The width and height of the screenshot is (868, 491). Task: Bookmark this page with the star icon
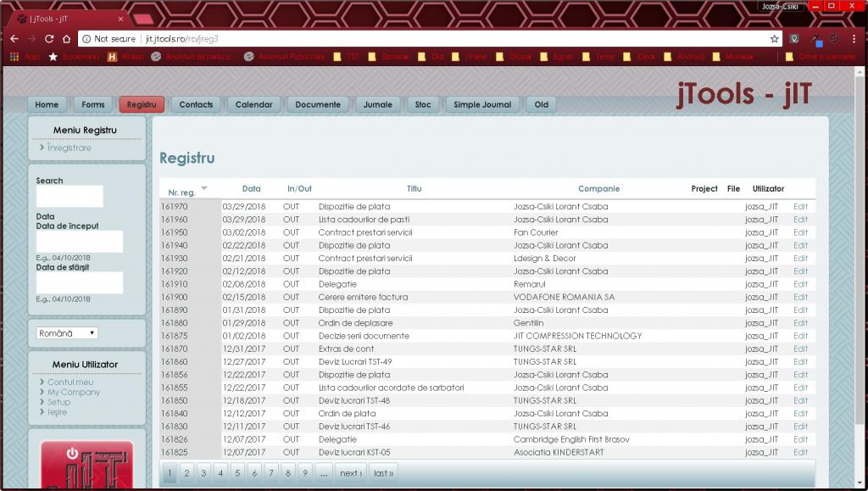[774, 39]
